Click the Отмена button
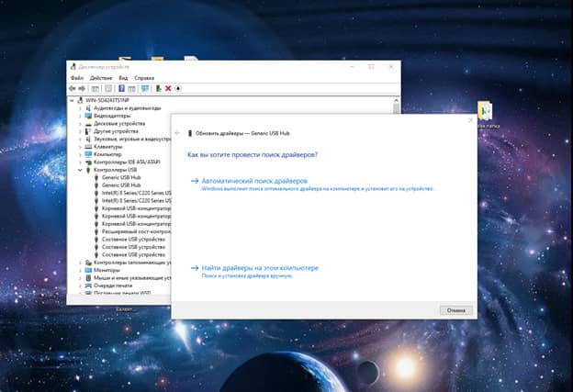The width and height of the screenshot is (573, 392). (455, 310)
